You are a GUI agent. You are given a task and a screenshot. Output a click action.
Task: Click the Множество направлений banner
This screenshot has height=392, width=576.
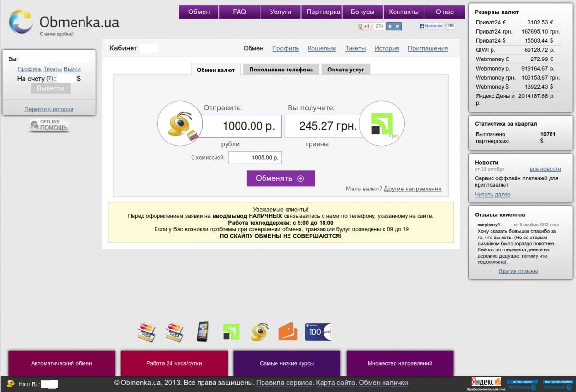pos(400,363)
